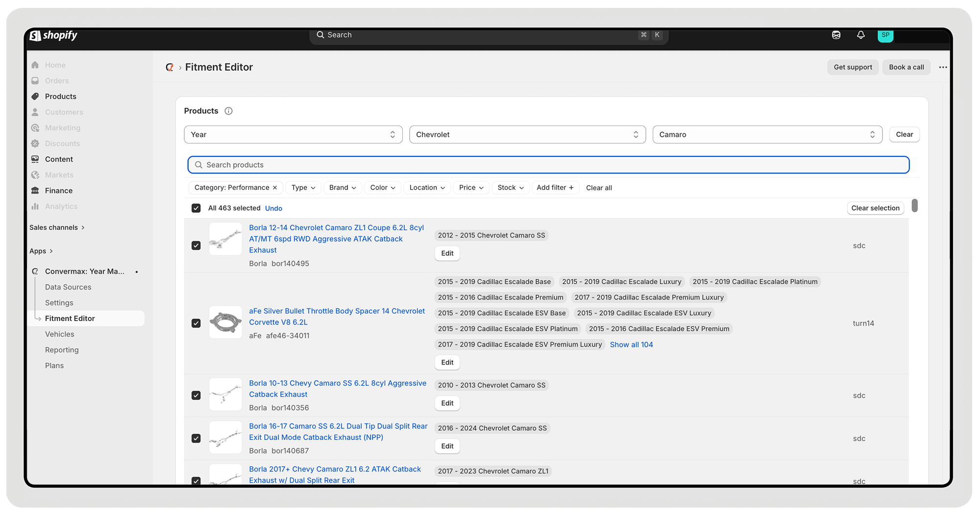Image resolution: width=980 pixels, height=516 pixels.
Task: Click the Undo link next to All 463 selected
Action: click(273, 208)
